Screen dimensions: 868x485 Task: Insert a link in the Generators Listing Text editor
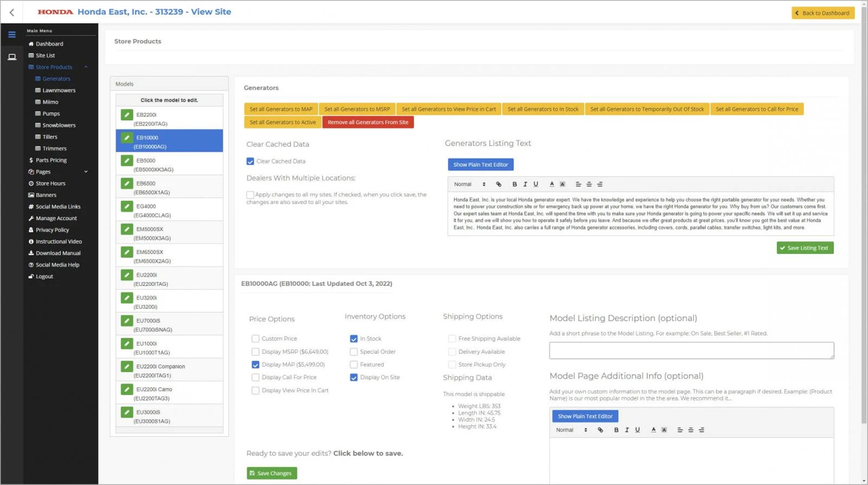tap(498, 184)
